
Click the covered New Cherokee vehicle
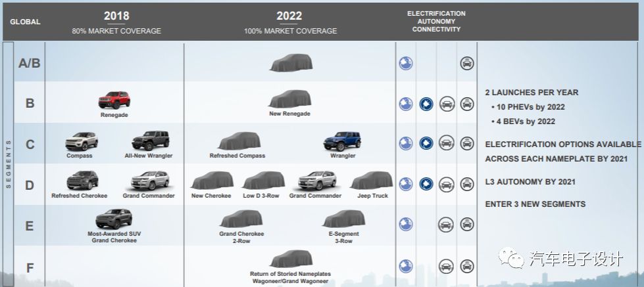click(212, 181)
